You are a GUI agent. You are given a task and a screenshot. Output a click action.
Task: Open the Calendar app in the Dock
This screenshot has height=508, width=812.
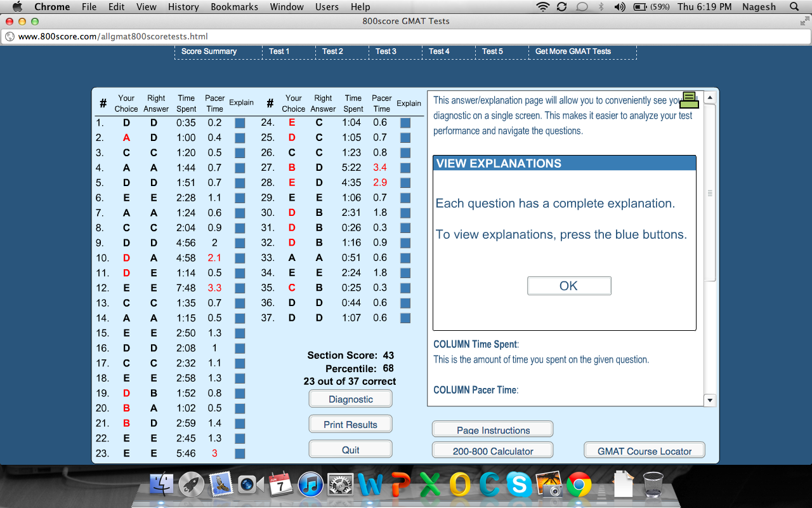click(x=280, y=485)
